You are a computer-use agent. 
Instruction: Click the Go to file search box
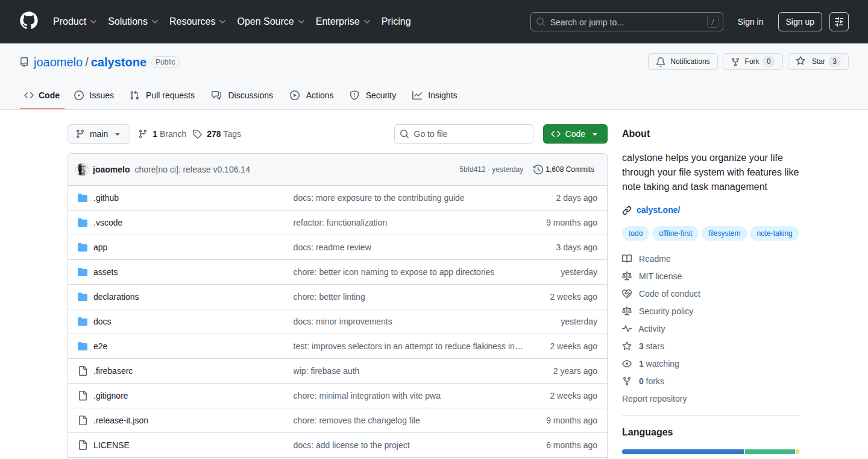click(x=464, y=134)
